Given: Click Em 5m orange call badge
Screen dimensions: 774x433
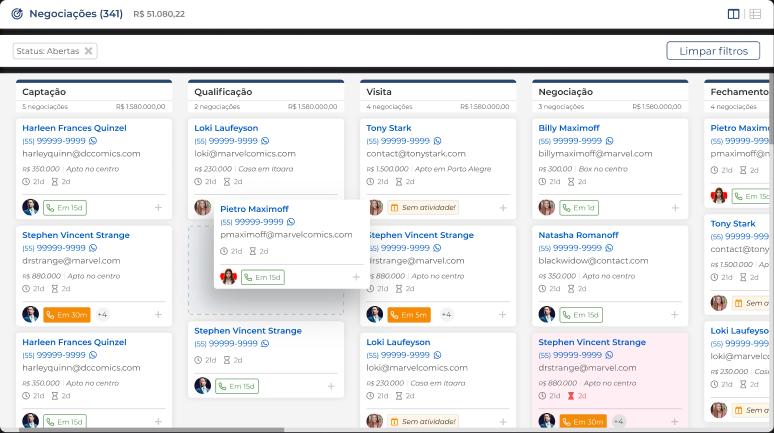Looking at the screenshot, I should click(409, 315).
